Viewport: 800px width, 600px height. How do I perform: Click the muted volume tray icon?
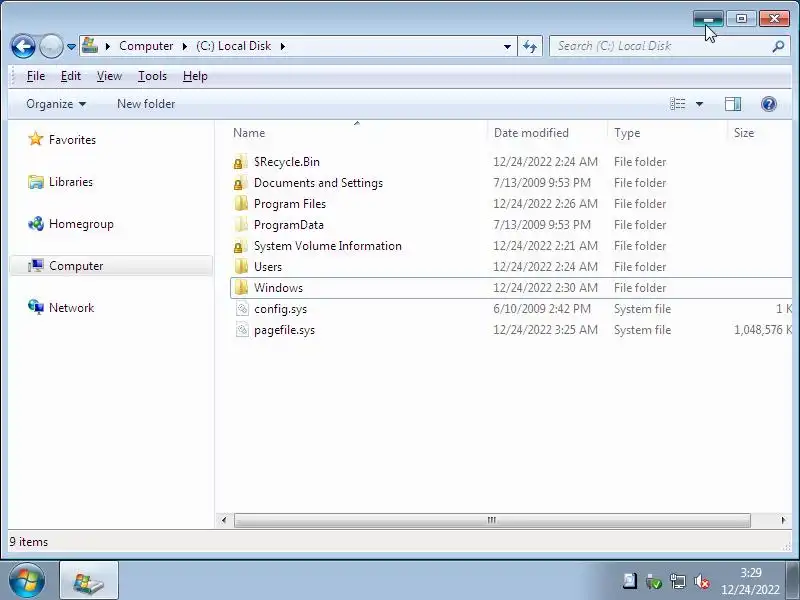click(x=702, y=581)
